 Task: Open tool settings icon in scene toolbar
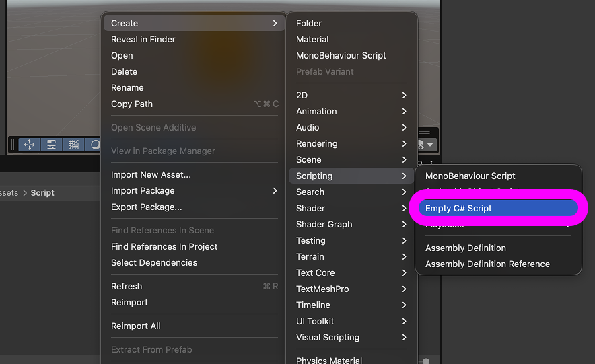(51, 145)
